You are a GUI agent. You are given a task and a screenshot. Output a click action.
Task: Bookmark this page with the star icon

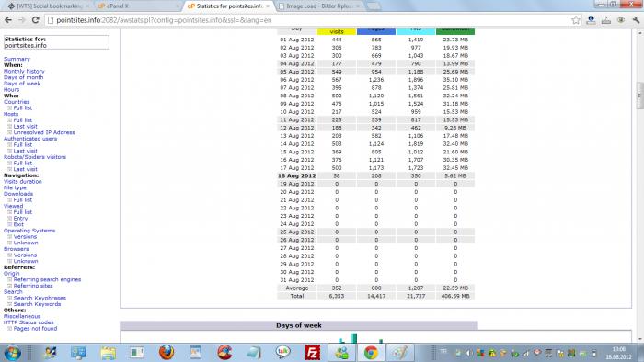(x=576, y=19)
